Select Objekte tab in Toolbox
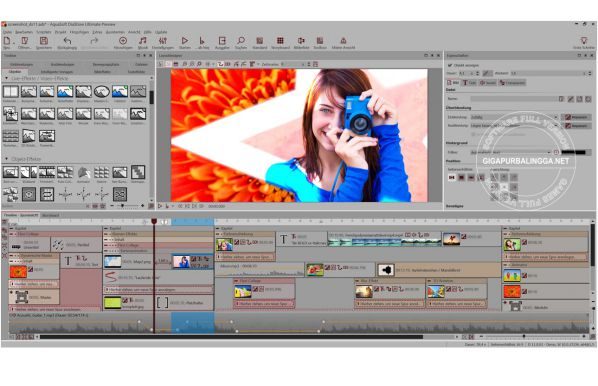 tap(15, 72)
